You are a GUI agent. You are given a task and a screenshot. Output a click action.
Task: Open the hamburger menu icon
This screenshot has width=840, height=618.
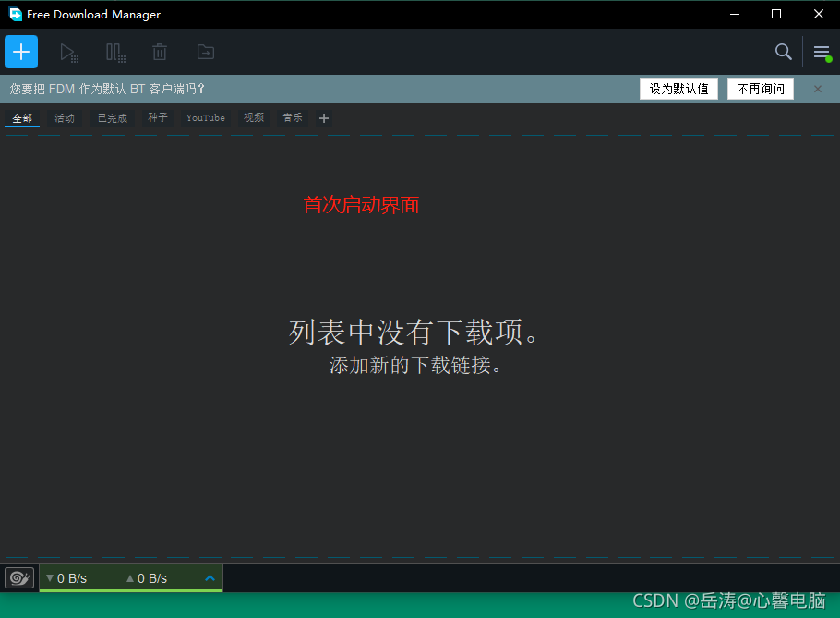(x=822, y=53)
